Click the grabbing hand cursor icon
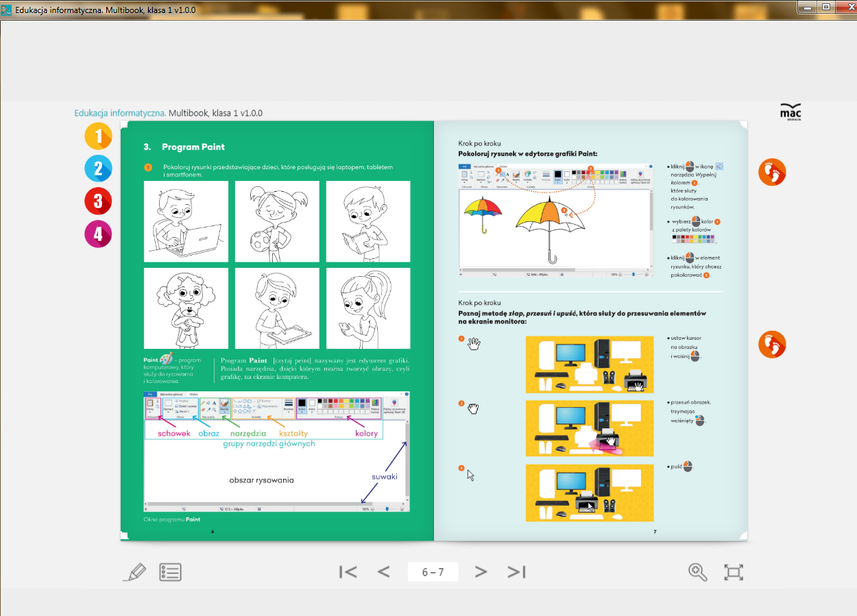The image size is (857, 616). (x=473, y=408)
